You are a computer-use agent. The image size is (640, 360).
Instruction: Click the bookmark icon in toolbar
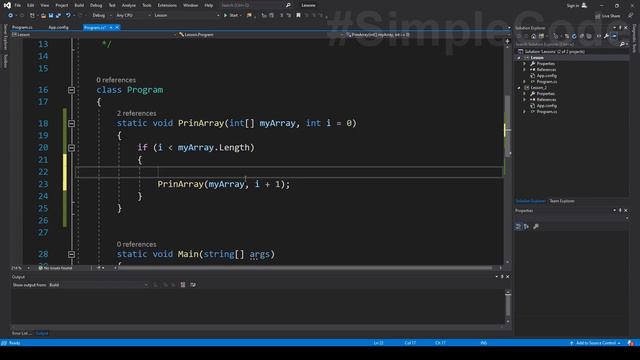pyautogui.click(x=298, y=16)
